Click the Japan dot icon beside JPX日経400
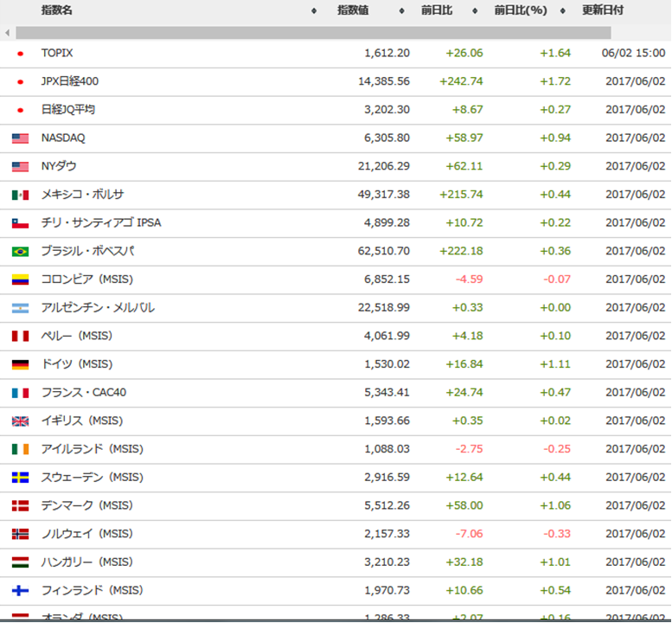Image resolution: width=672 pixels, height=623 pixels. [20, 82]
